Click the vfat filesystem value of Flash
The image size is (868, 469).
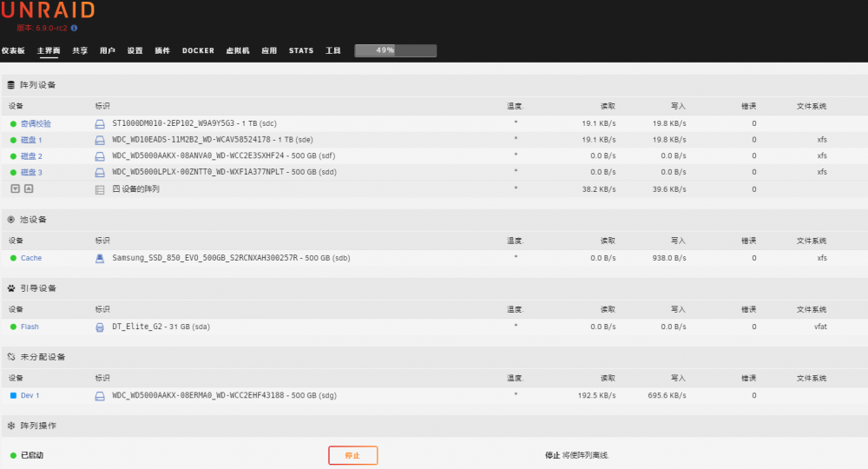click(820, 327)
